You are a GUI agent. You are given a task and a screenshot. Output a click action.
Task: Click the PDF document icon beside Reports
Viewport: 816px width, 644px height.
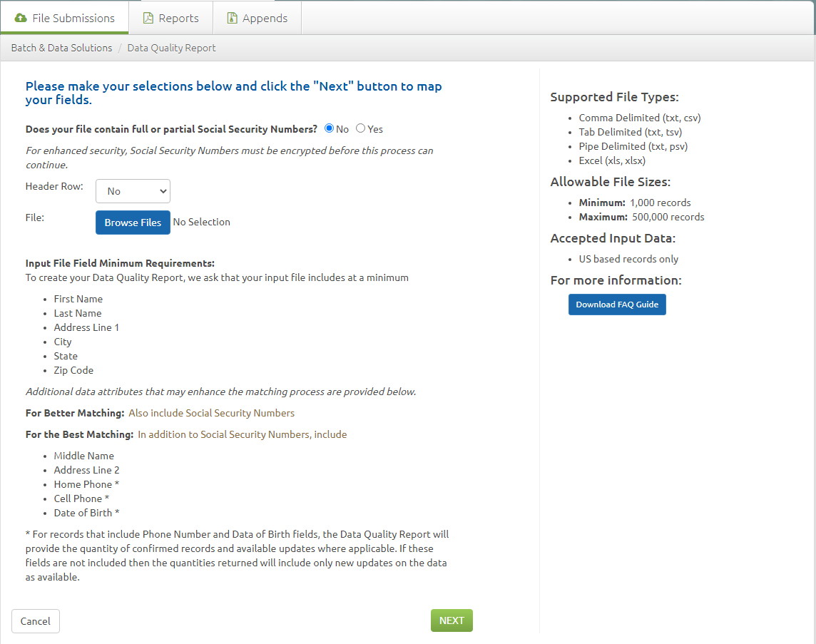tap(148, 19)
